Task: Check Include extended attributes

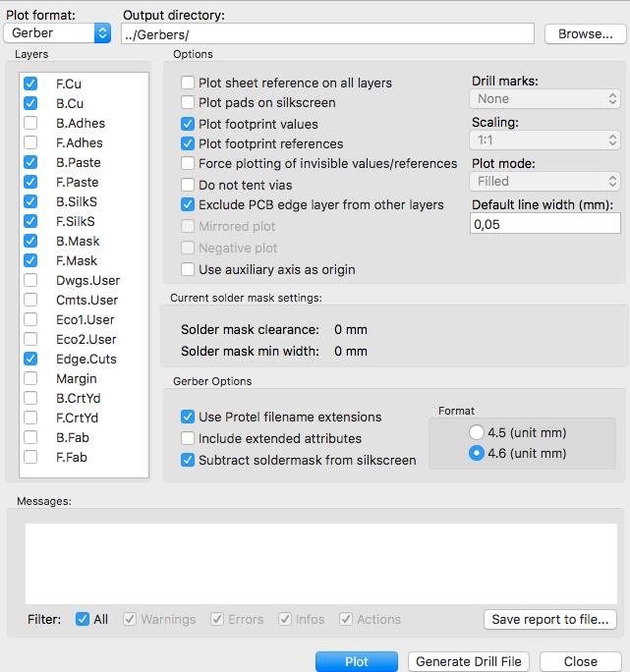Action: point(188,438)
